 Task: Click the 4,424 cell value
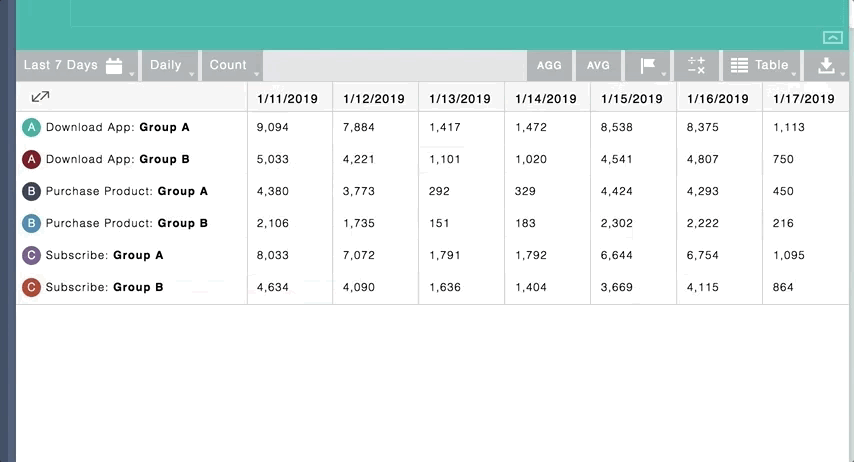[x=617, y=191]
